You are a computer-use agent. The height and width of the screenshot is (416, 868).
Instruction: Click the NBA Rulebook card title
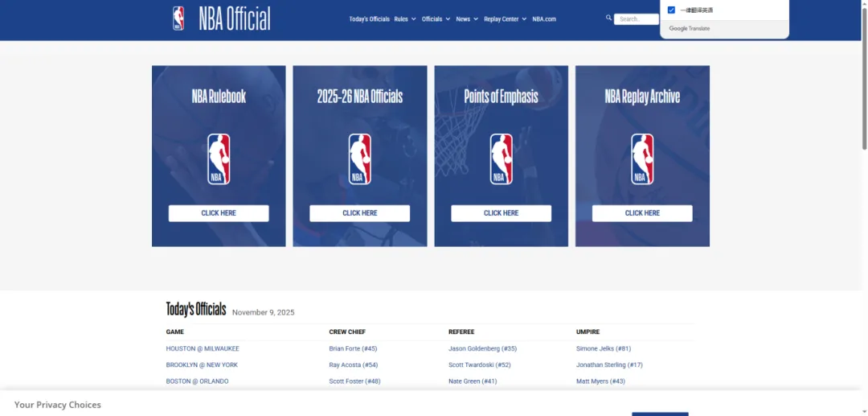219,97
